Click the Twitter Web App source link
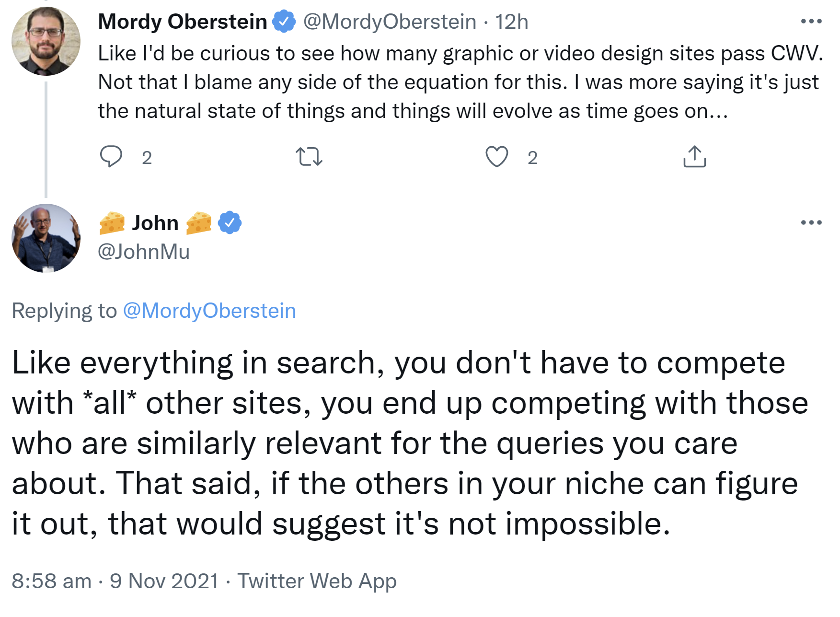 (x=317, y=581)
